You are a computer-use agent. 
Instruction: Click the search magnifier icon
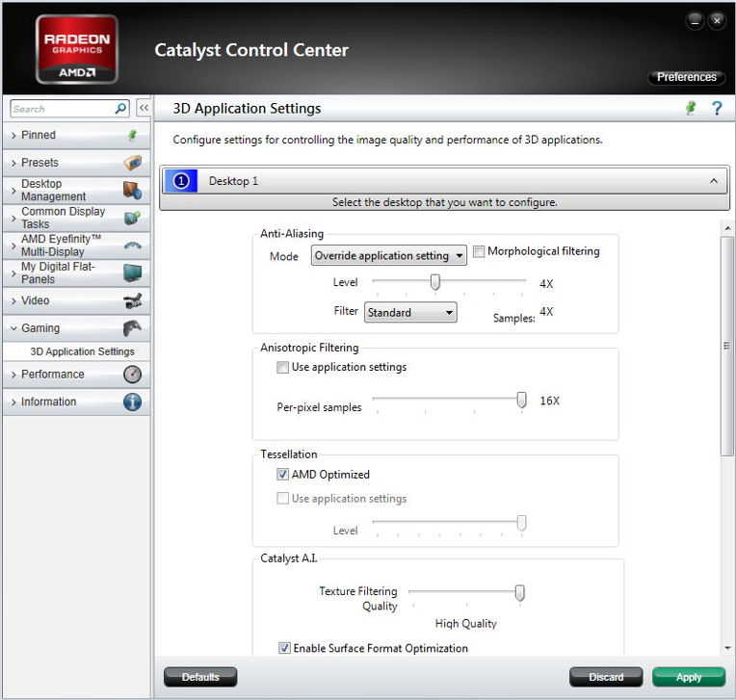coord(120,109)
